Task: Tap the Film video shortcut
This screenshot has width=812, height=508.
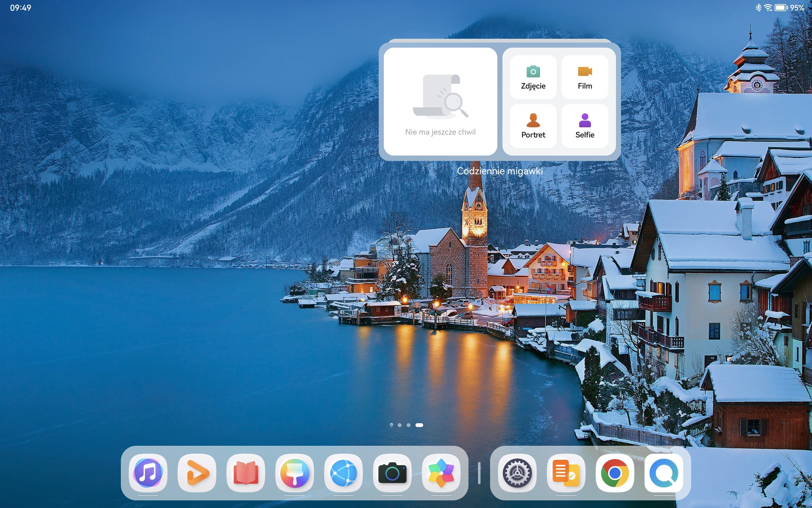Action: (x=585, y=77)
